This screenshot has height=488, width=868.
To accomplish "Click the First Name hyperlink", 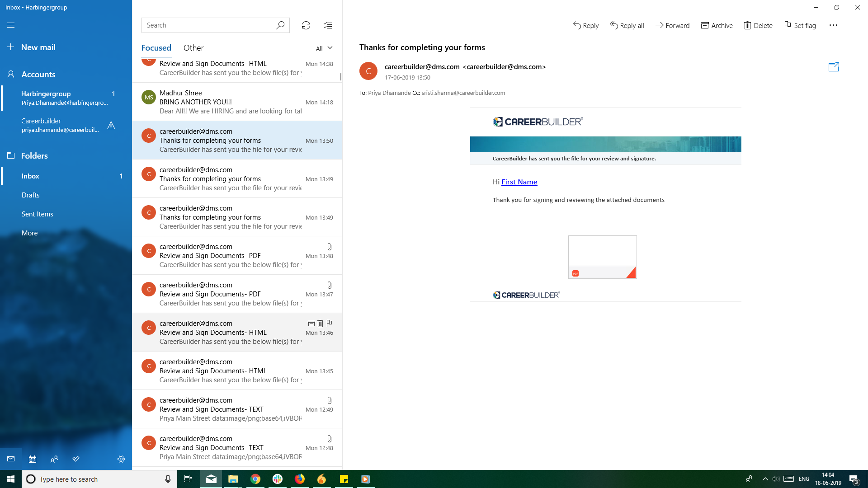I will click(519, 182).
